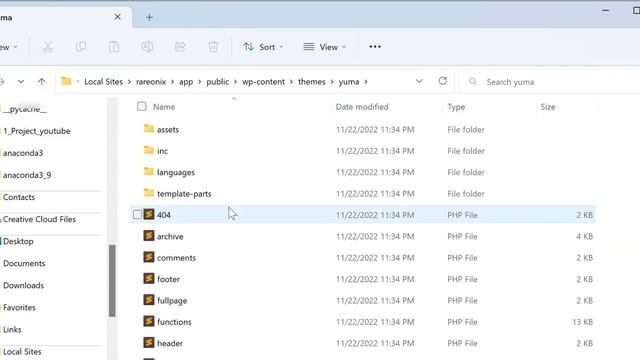This screenshot has width=640, height=360.
Task: Navigate to app breadcrumb
Action: click(x=186, y=82)
